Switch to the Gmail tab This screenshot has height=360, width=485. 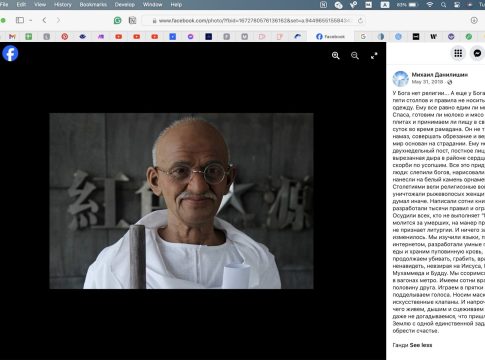(x=12, y=36)
